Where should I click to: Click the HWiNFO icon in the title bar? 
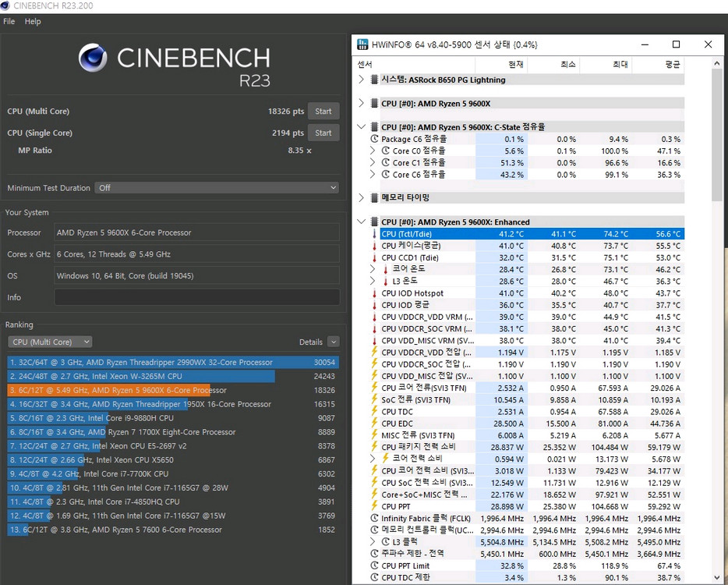tap(362, 44)
